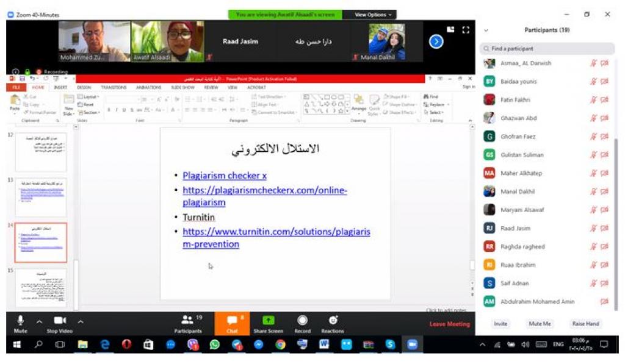Image resolution: width=625 pixels, height=364 pixels.
Task: Stop Video camera toggle
Action: click(x=60, y=323)
